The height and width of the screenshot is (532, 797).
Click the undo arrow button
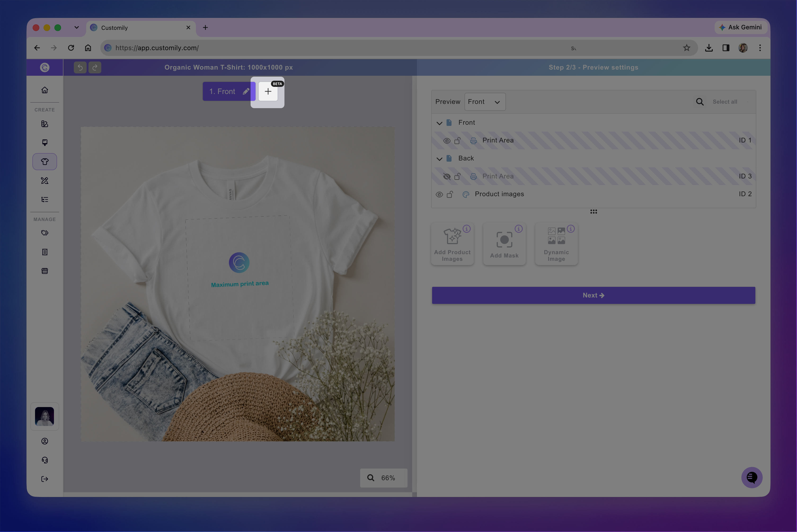pos(80,67)
